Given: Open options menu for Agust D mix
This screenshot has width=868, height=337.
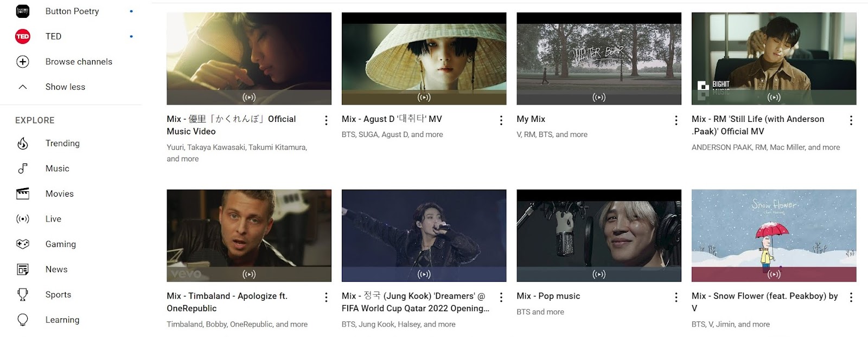Looking at the screenshot, I should coord(501,120).
